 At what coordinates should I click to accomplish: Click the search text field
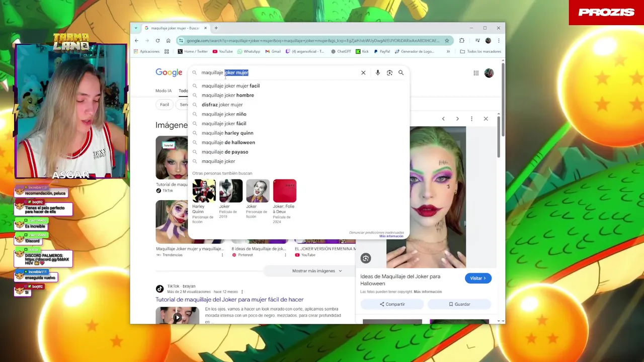click(279, 73)
